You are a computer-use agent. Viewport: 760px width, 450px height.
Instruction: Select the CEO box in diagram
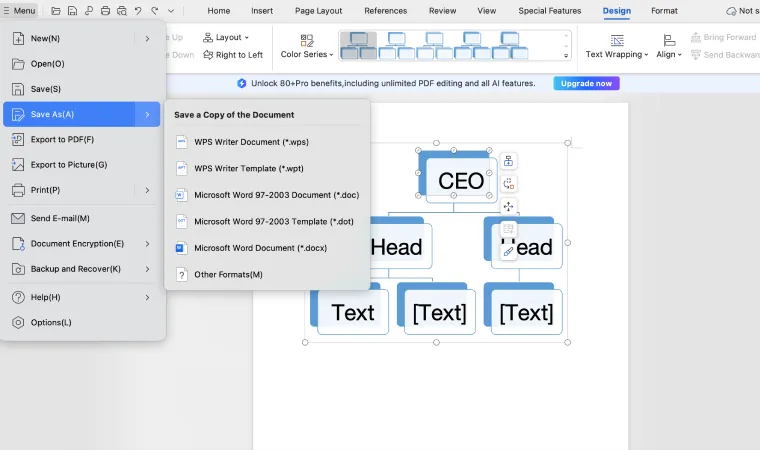(x=460, y=180)
